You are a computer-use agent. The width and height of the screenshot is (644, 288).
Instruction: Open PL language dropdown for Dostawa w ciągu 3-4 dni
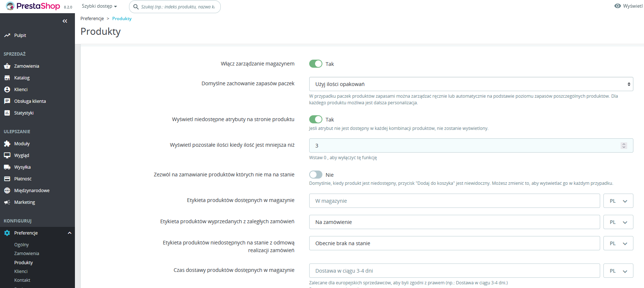tap(618, 271)
